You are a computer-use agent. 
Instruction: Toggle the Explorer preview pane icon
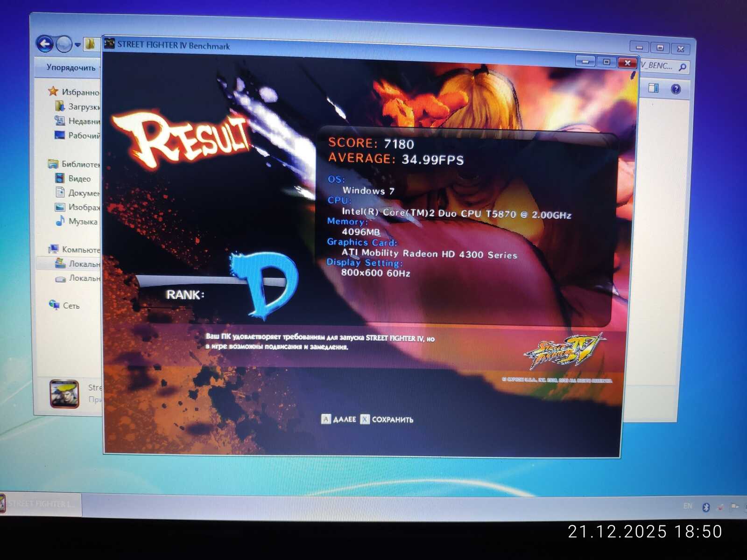[x=653, y=88]
